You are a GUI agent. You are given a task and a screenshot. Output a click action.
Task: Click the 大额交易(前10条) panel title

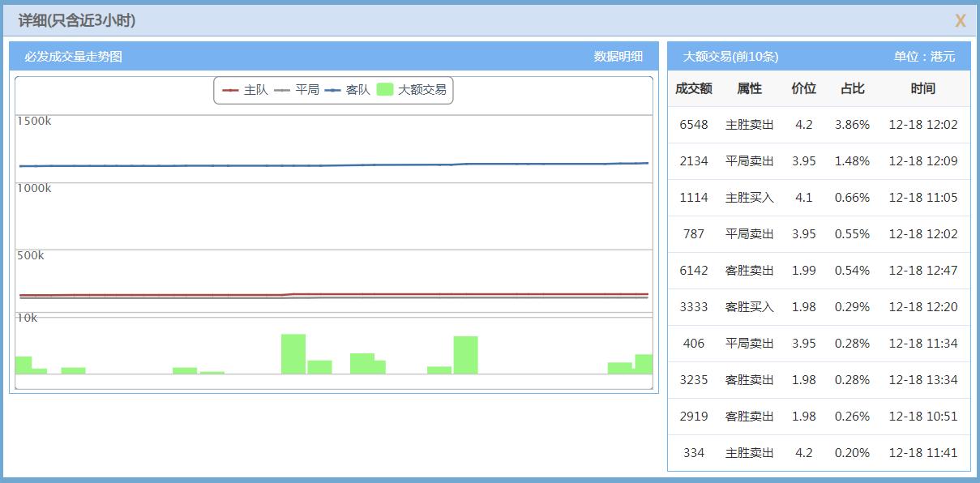tap(730, 57)
